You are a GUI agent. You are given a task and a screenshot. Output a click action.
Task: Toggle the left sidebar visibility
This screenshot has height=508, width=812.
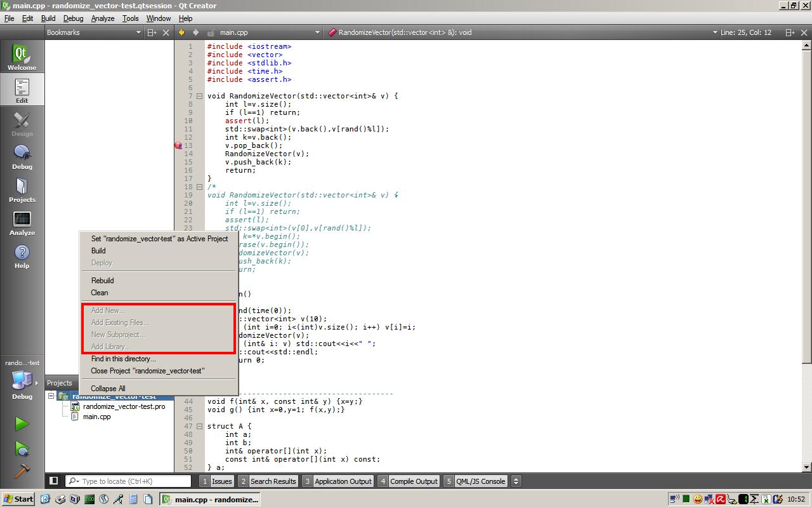tap(54, 481)
